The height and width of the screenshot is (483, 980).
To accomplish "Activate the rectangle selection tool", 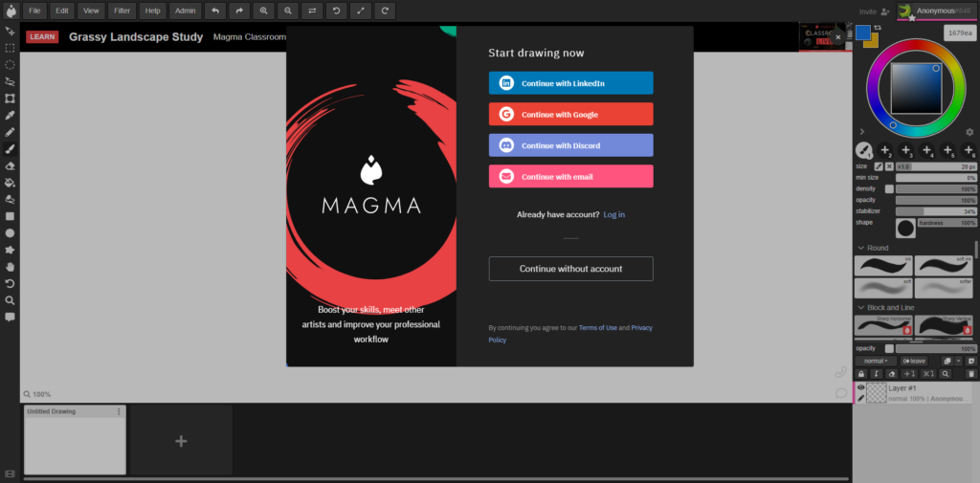I will click(11, 47).
